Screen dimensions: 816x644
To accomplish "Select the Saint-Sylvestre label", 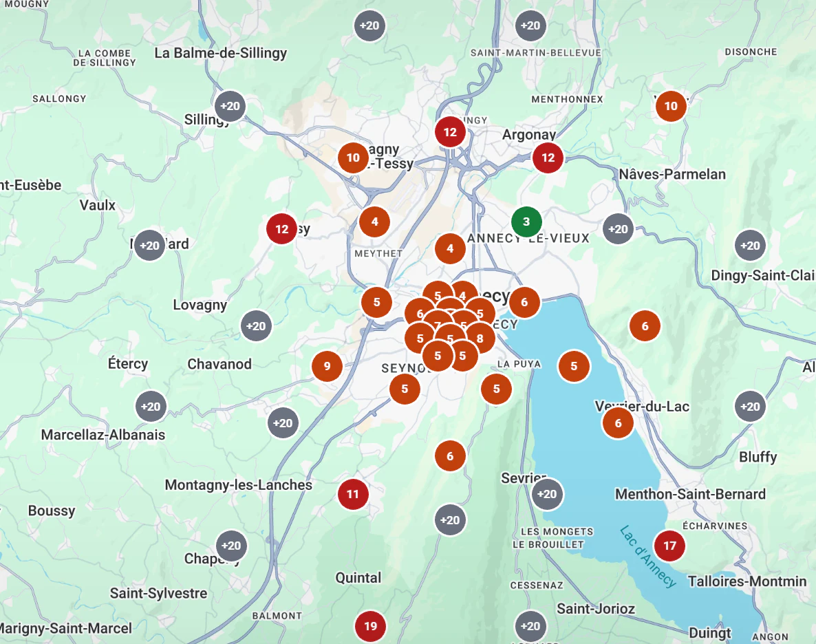I will (158, 593).
